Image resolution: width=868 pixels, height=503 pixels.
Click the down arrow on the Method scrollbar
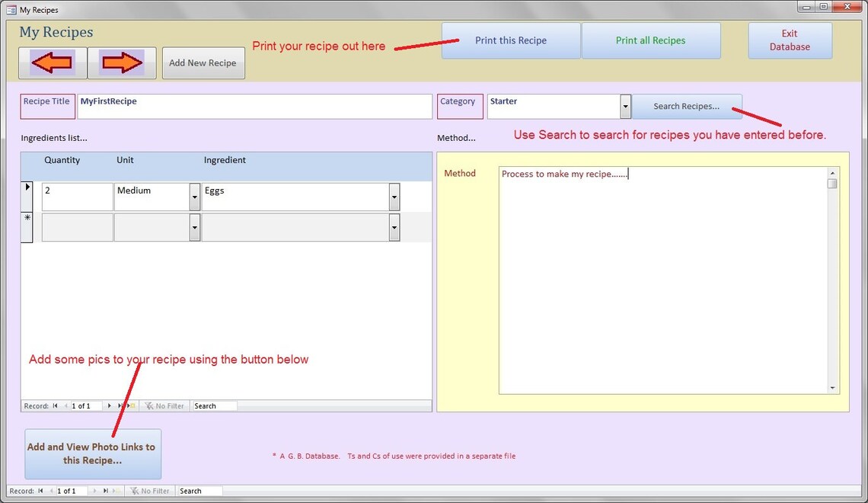click(831, 386)
